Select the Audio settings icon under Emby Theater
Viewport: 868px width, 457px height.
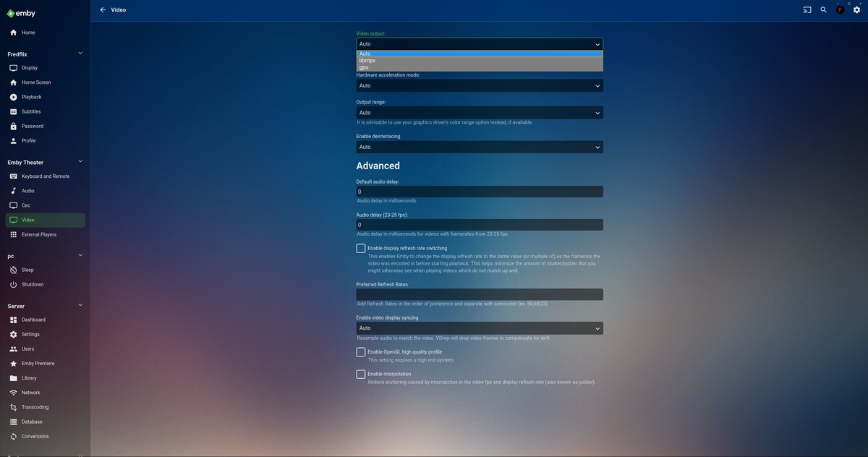(x=13, y=190)
